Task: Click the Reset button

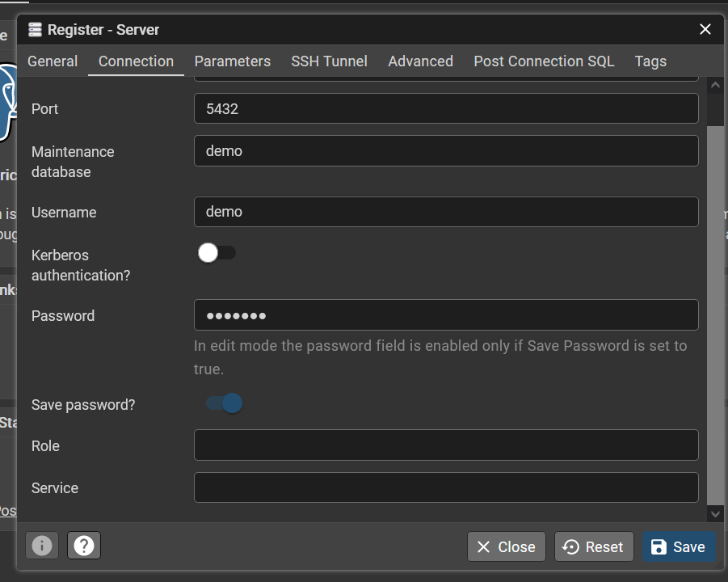Action: (594, 547)
